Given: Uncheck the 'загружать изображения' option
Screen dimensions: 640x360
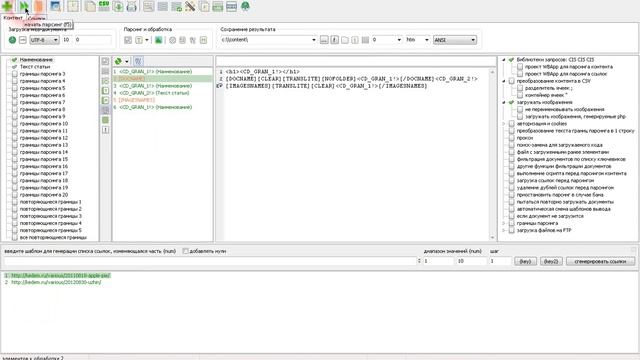Looking at the screenshot, I should click(511, 102).
